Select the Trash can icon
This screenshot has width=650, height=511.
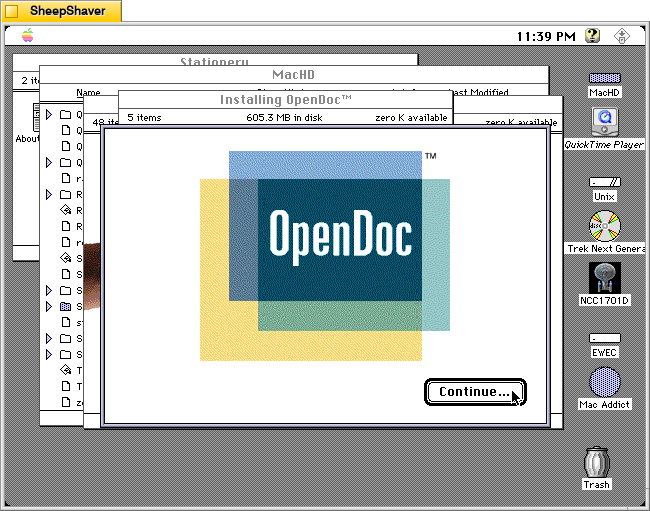coord(597,463)
